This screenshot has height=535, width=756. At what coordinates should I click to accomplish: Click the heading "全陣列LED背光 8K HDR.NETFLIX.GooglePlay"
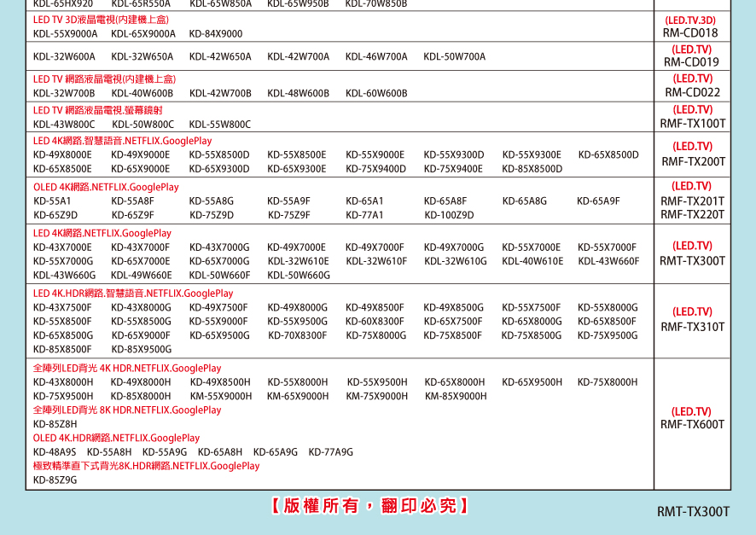127,410
